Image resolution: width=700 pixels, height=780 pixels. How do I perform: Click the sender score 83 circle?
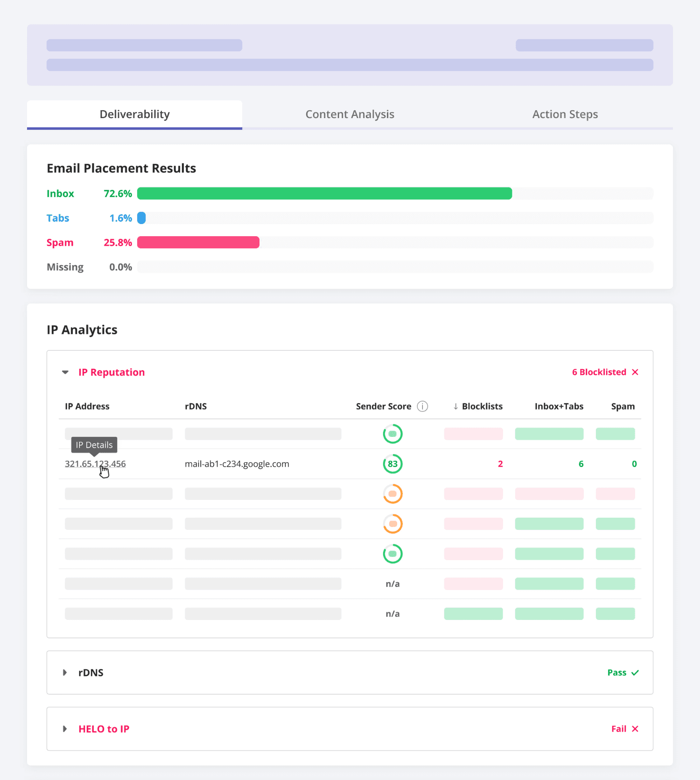[392, 464]
